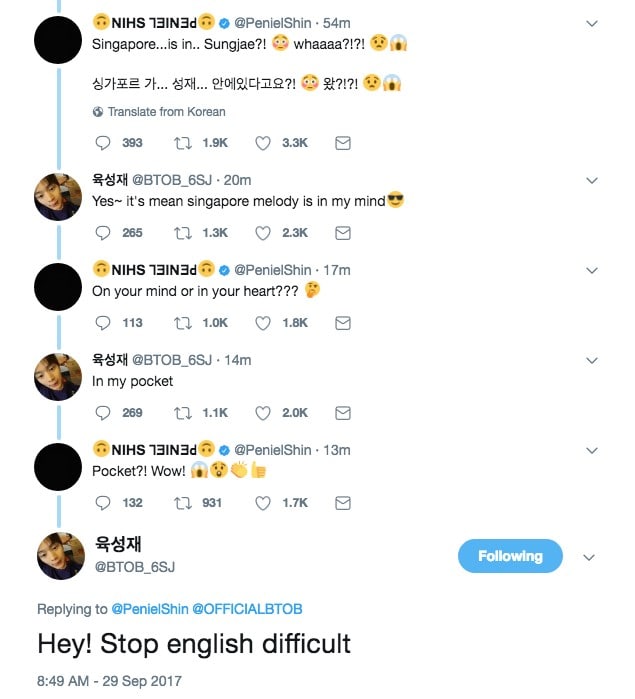Open @OFFICIALBTOB mention in Replying to line
The image size is (635, 699).
tap(247, 609)
